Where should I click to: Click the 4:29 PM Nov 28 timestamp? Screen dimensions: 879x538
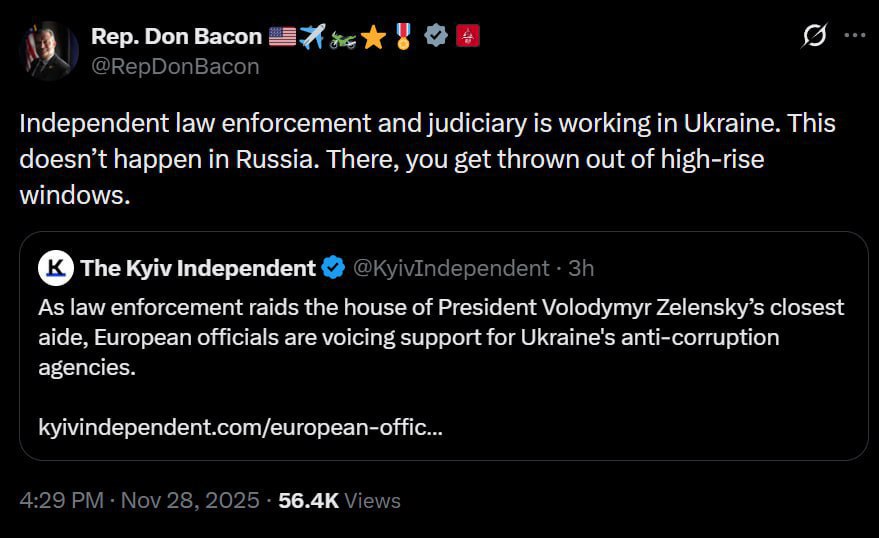[x=139, y=500]
